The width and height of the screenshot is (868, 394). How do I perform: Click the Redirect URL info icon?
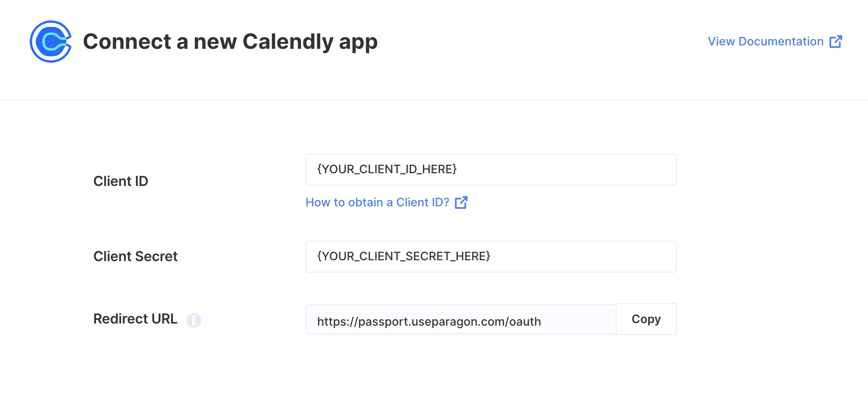coord(194,320)
